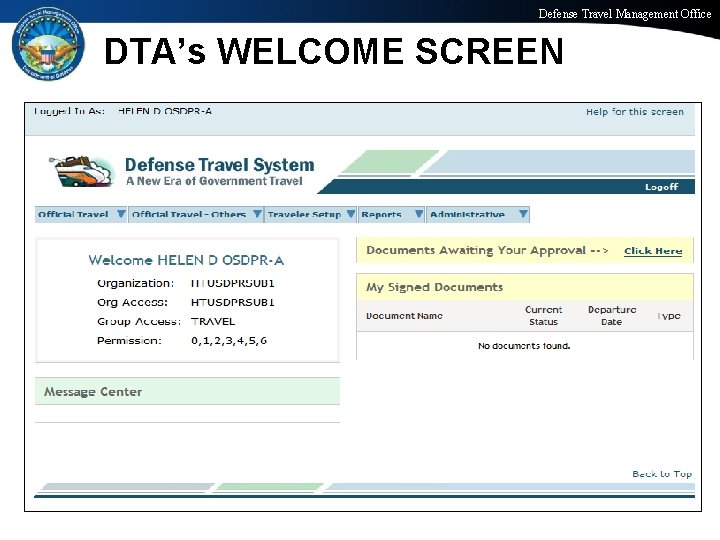
Task: Expand the Reports dropdown arrow
Action: [x=419, y=214]
